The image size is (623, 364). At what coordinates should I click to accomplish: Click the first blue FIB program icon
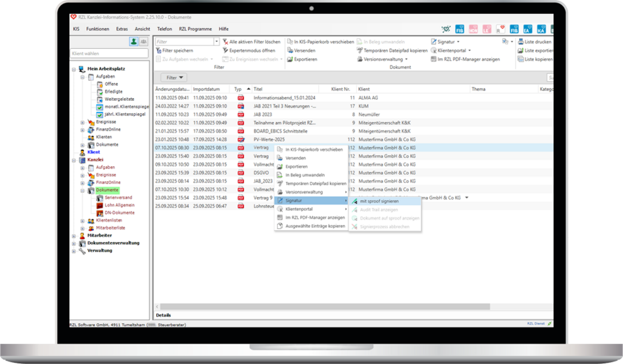(459, 29)
